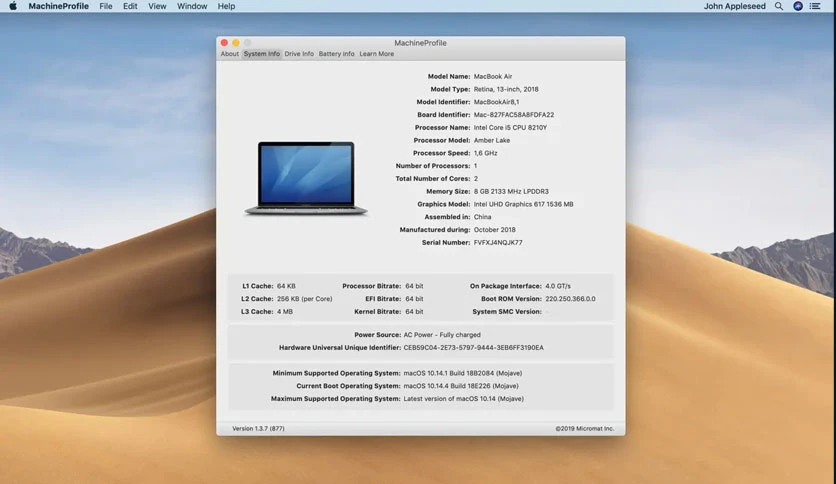Select L3 Cache value 4 MB

[x=285, y=312]
